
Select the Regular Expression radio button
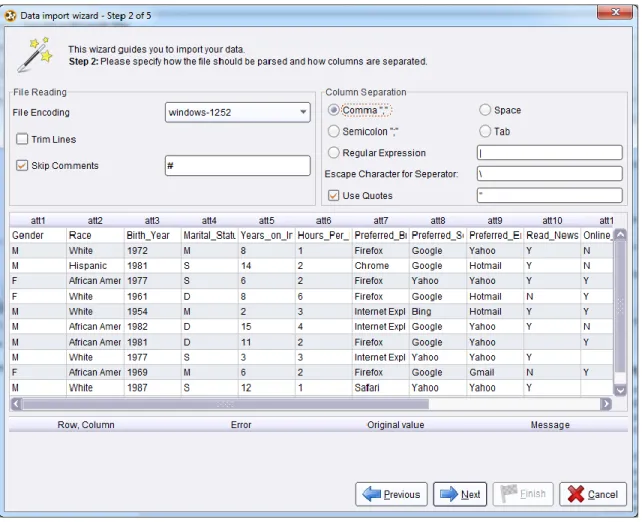click(334, 153)
